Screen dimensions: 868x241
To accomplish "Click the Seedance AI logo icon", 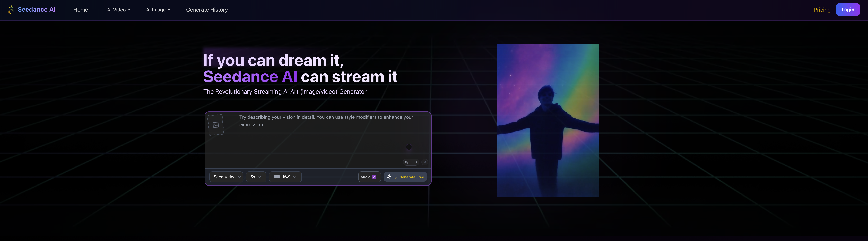I will (11, 10).
